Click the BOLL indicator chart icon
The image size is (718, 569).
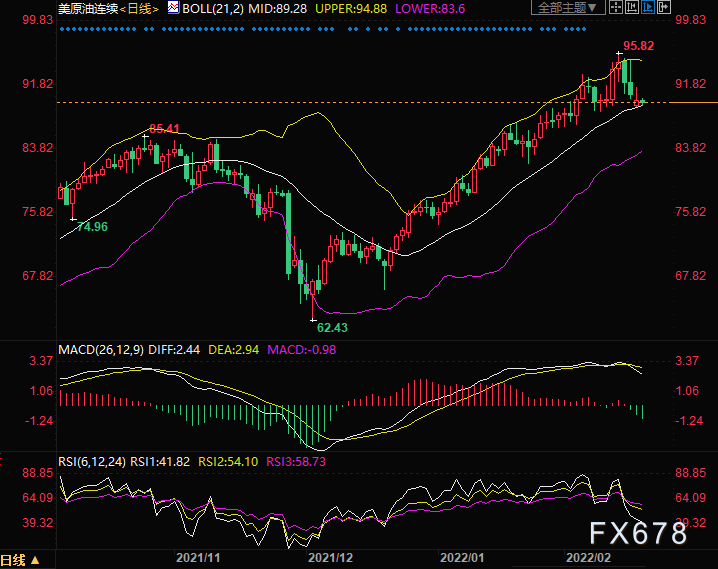click(173, 7)
